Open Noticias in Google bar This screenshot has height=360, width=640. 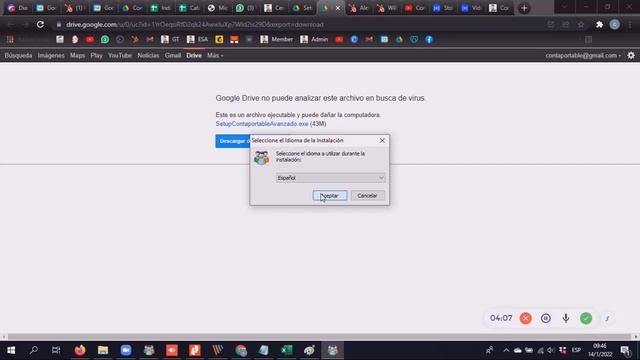click(x=148, y=56)
